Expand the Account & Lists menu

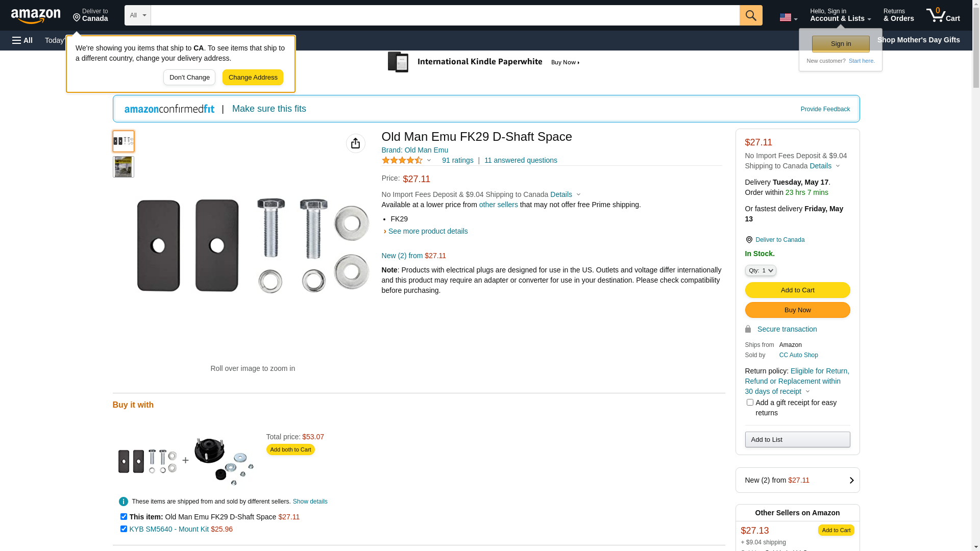point(840,15)
